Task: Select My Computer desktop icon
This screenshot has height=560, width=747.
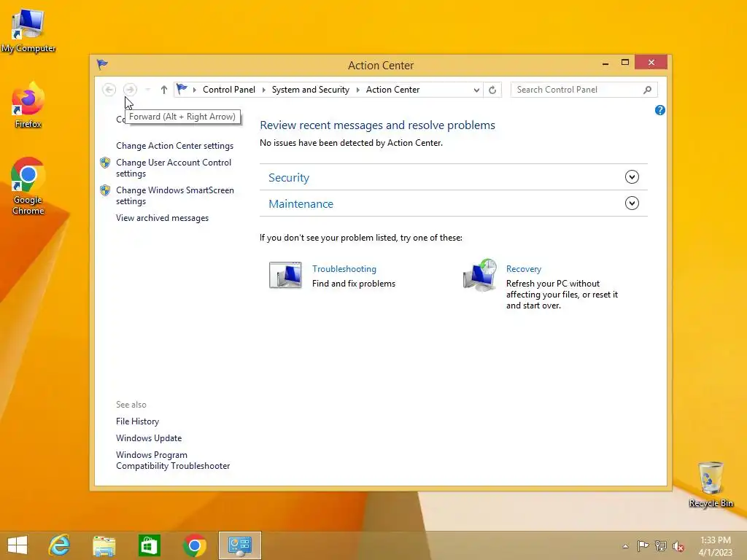Action: (28, 31)
